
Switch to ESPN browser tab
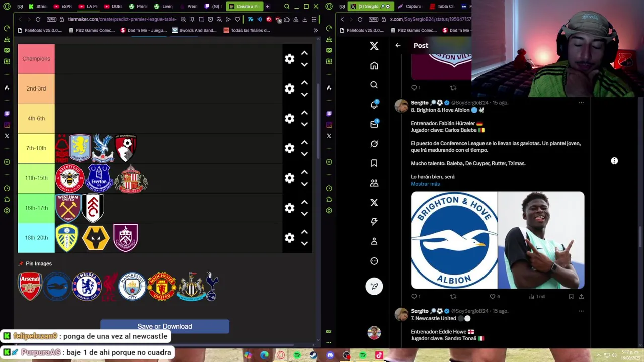(x=63, y=6)
